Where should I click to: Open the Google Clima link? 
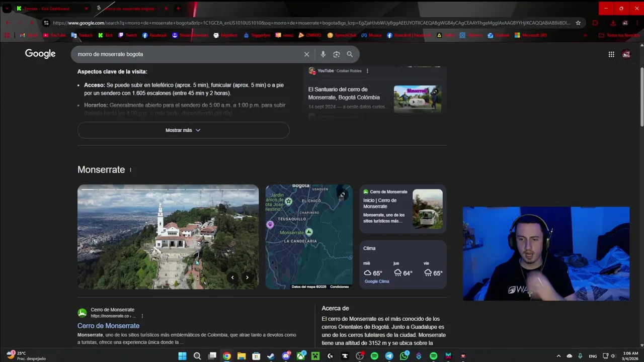click(377, 282)
